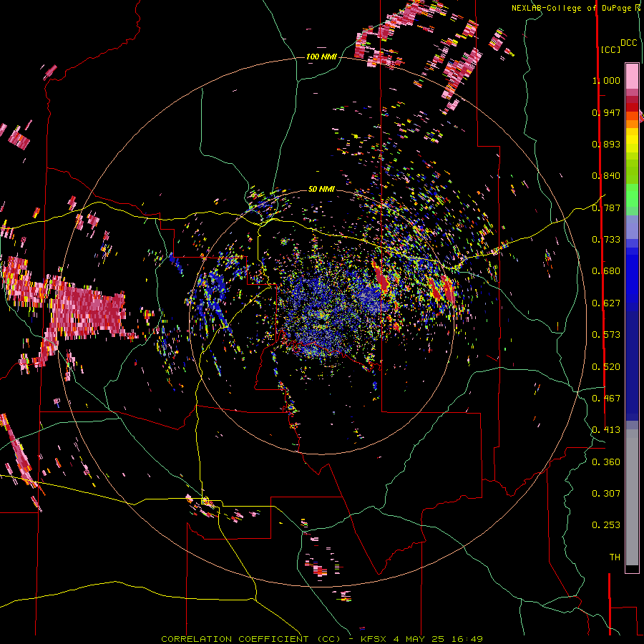The width and height of the screenshot is (644, 644).
Task: Click the [CC] units label
Action: click(611, 49)
